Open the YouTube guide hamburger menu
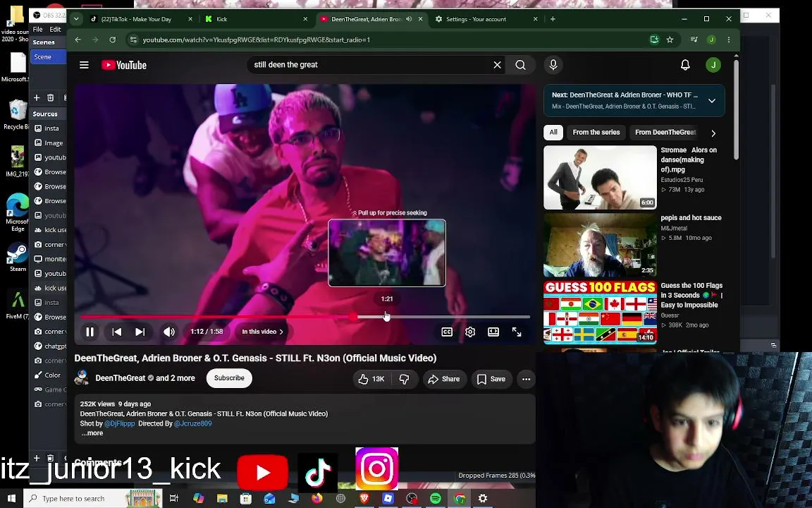The height and width of the screenshot is (508, 812). point(84,65)
